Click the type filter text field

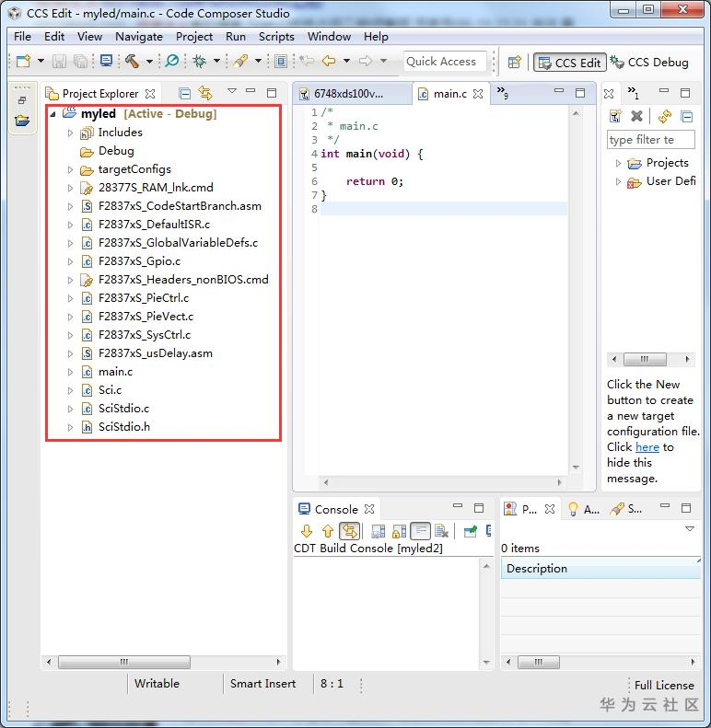click(x=650, y=140)
